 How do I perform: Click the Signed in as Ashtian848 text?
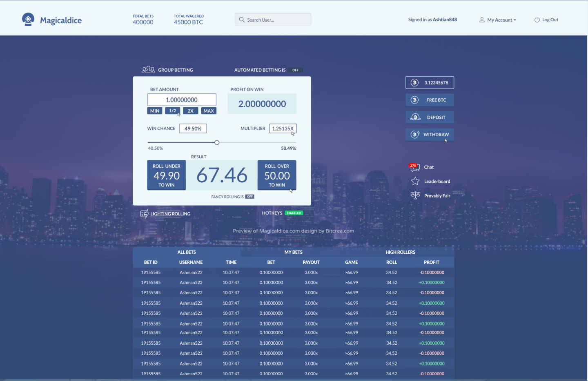[432, 20]
